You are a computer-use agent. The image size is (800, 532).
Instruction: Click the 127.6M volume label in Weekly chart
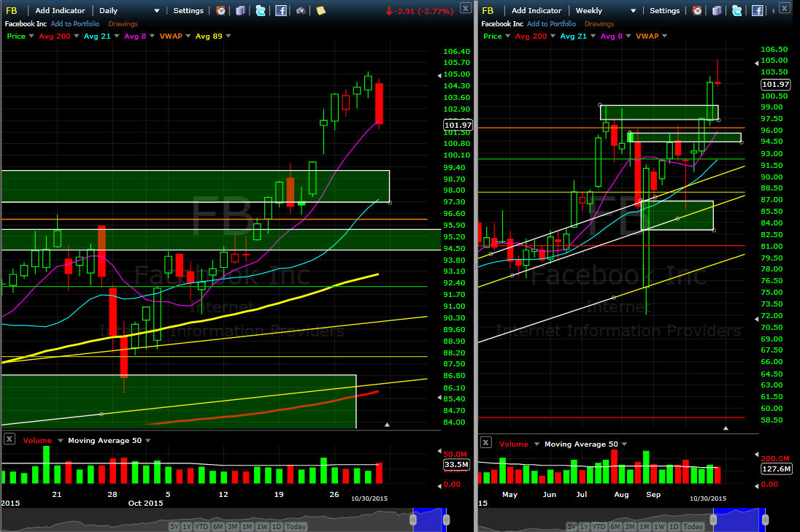776,469
